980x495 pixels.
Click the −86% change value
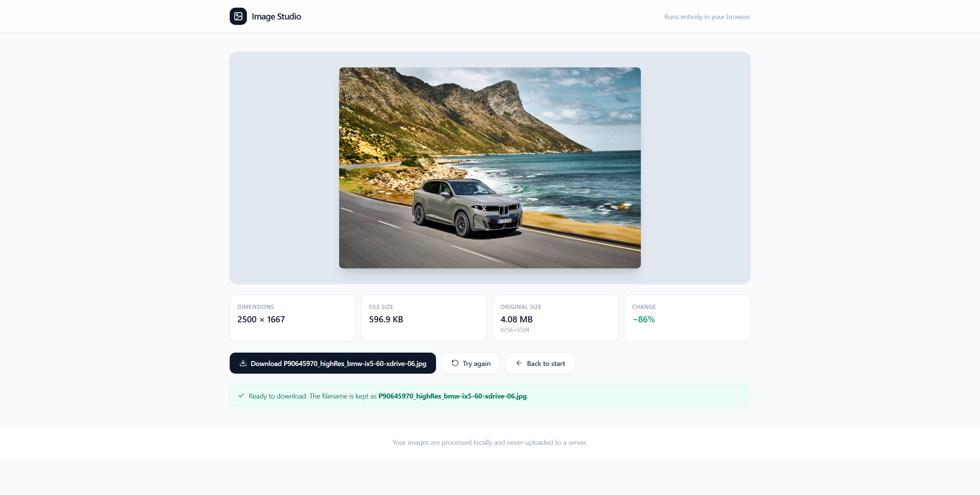[644, 319]
